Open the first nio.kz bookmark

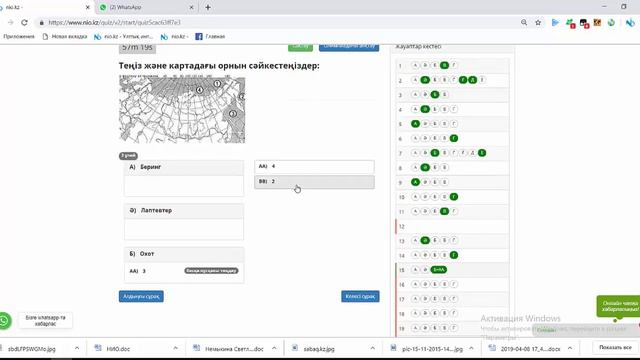(x=123, y=37)
